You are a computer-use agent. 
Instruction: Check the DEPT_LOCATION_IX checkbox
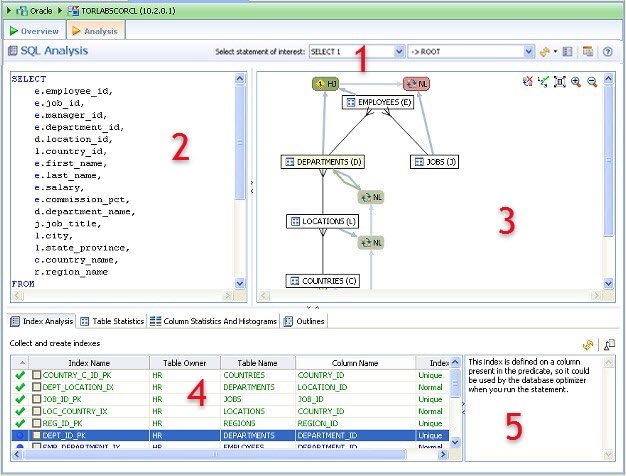pyautogui.click(x=36, y=387)
